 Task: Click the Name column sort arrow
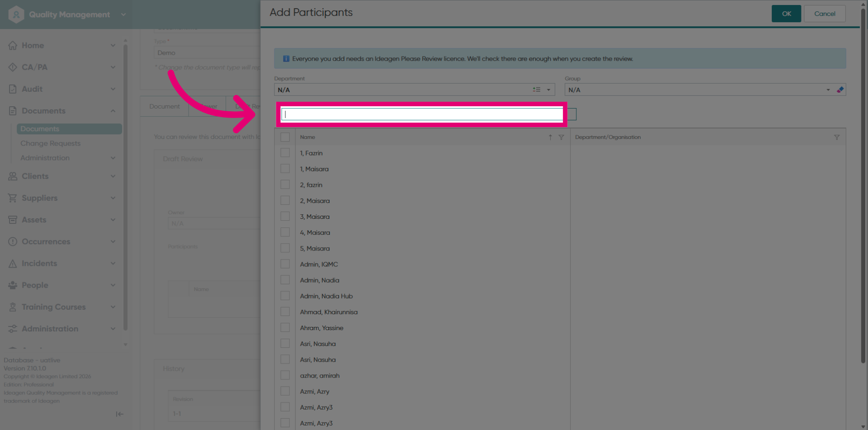pyautogui.click(x=550, y=137)
